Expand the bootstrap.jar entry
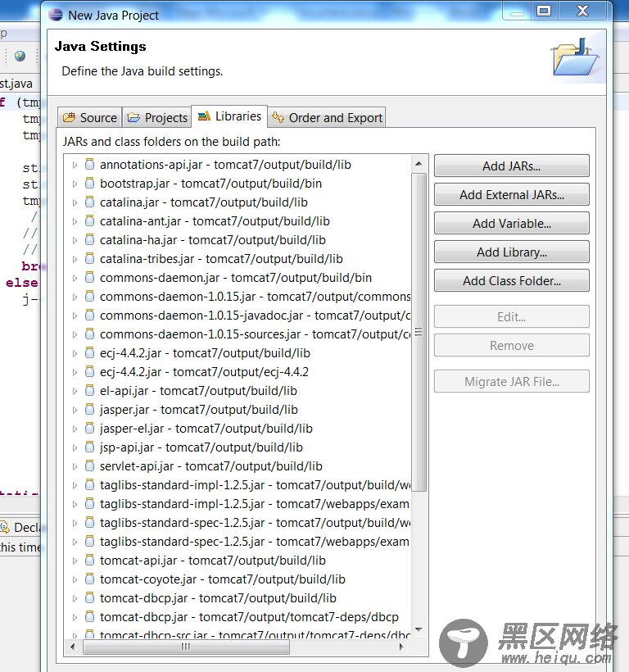 pyautogui.click(x=75, y=184)
